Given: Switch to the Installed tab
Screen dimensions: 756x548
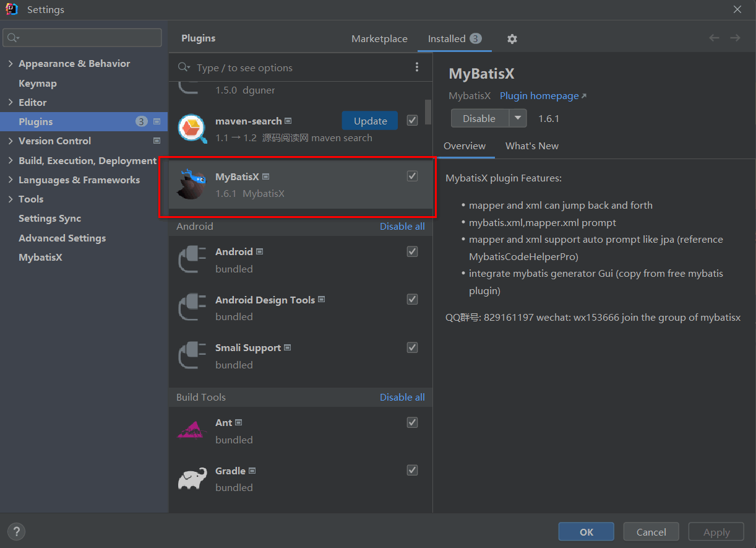Looking at the screenshot, I should [x=455, y=38].
